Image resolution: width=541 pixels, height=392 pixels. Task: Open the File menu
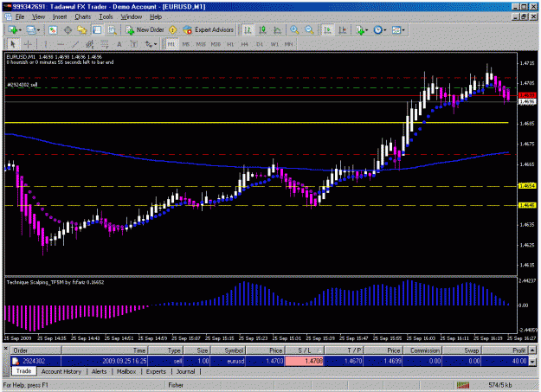[x=20, y=17]
